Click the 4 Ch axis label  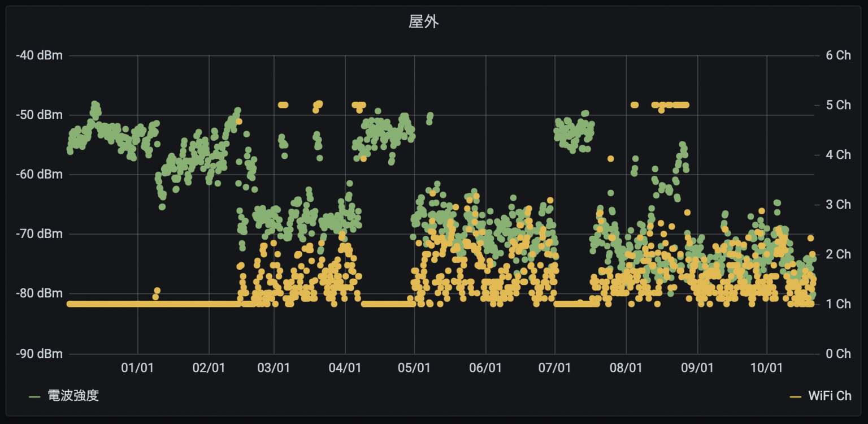pyautogui.click(x=838, y=155)
